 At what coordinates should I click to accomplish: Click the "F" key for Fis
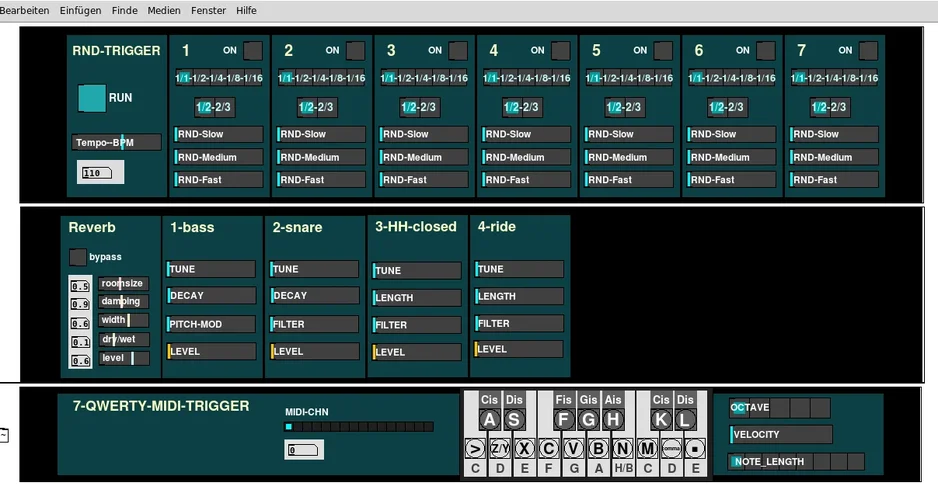coord(564,420)
